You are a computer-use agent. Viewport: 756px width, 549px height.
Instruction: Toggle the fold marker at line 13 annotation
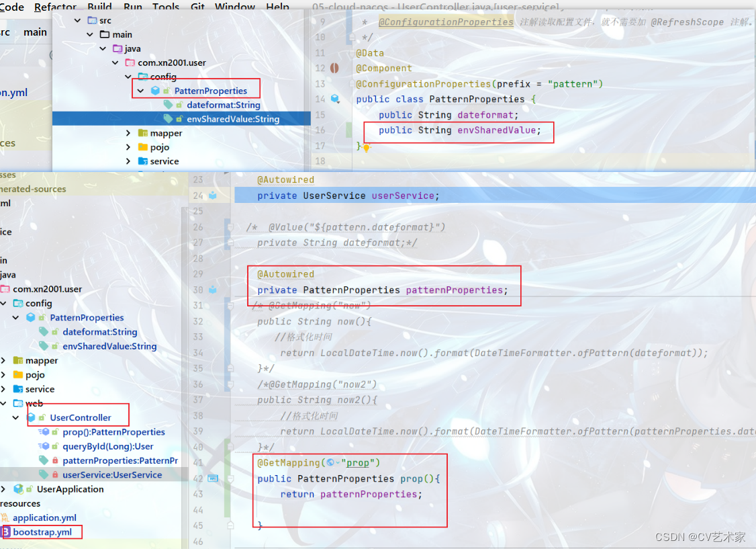tap(352, 83)
